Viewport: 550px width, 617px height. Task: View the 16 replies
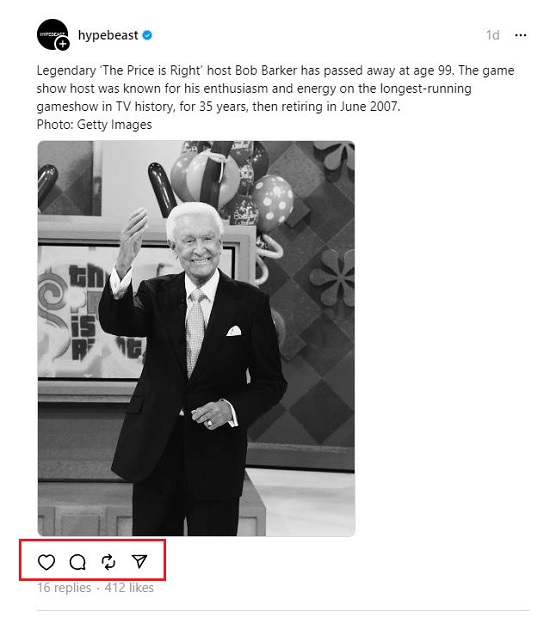coord(64,587)
